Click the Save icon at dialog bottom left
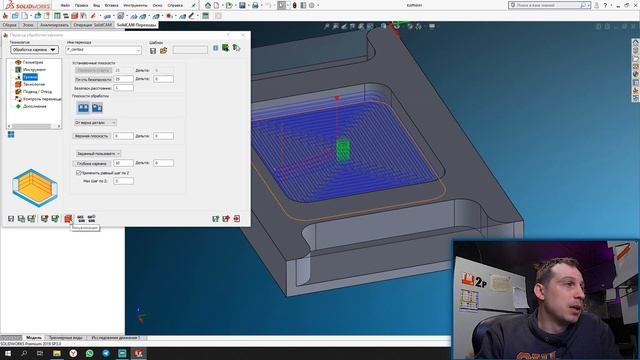Screen dimensions: 640x360 (x=11, y=219)
